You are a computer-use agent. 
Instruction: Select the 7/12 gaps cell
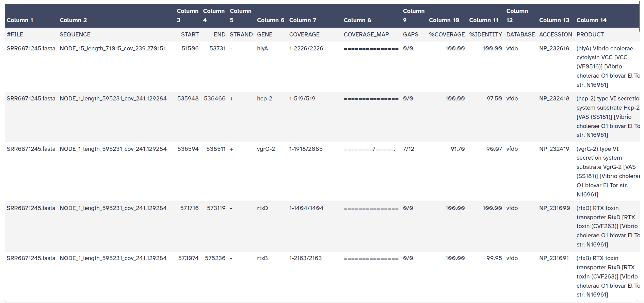point(408,149)
